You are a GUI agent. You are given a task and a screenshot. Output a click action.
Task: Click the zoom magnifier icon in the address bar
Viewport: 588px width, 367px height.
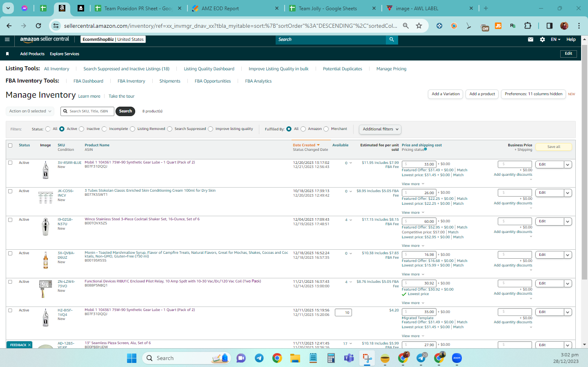pos(406,26)
